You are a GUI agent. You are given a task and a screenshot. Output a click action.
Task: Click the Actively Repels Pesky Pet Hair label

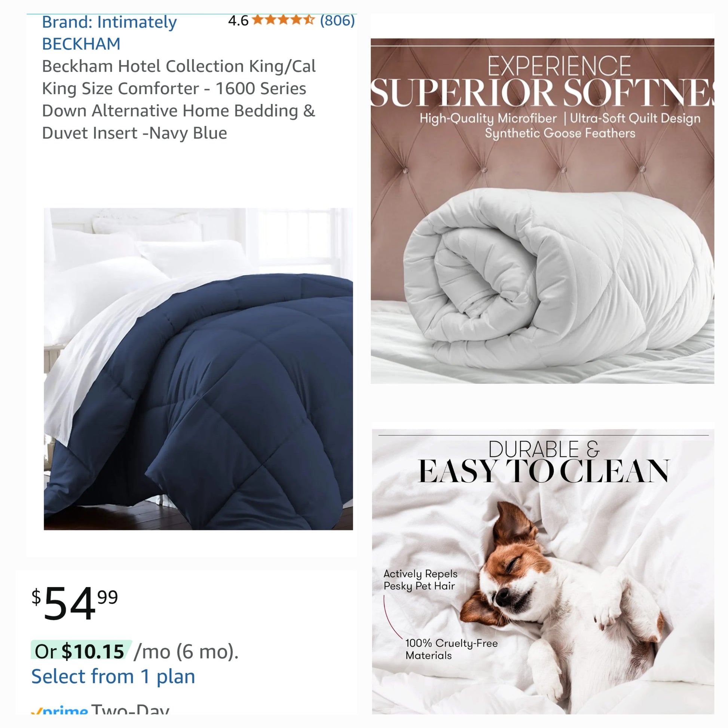pyautogui.click(x=420, y=580)
